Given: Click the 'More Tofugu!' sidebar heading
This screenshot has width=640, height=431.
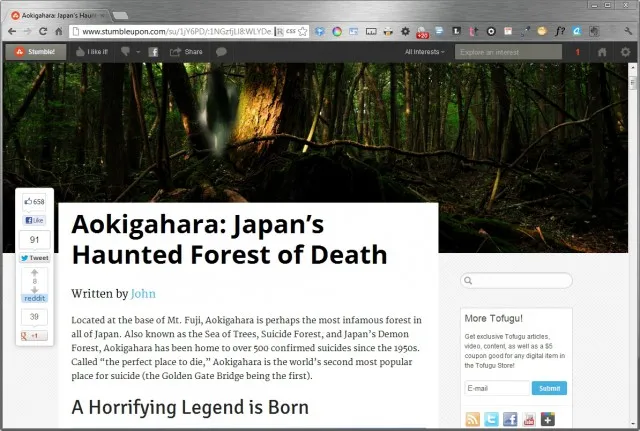Looking at the screenshot, I should tap(493, 318).
